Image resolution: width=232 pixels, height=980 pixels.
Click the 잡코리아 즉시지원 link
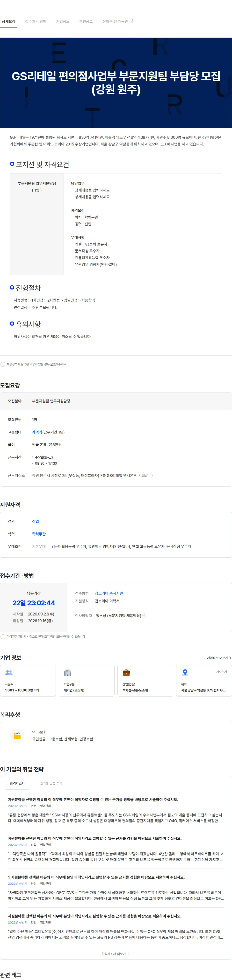pyautogui.click(x=109, y=593)
